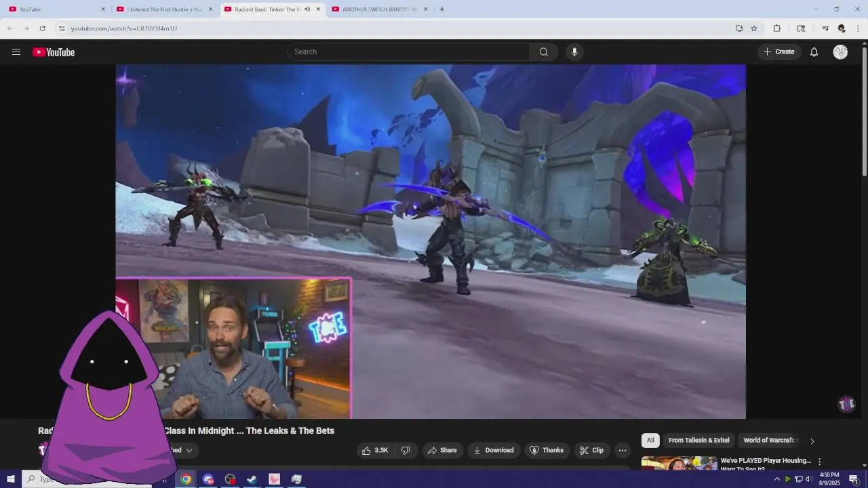This screenshot has width=868, height=488.
Task: Open Chrome profile avatar
Action: (x=842, y=28)
